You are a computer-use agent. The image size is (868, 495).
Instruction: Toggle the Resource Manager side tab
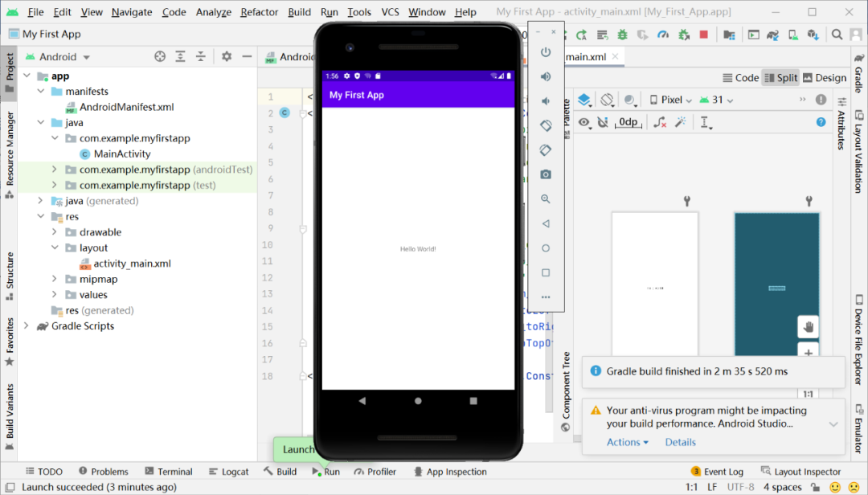pos(10,155)
